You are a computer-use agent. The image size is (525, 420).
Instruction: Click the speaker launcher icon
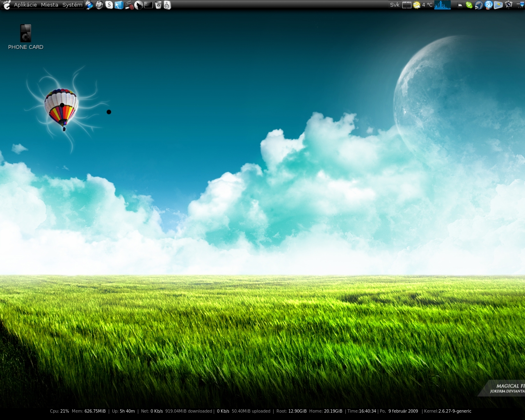pos(167,5)
